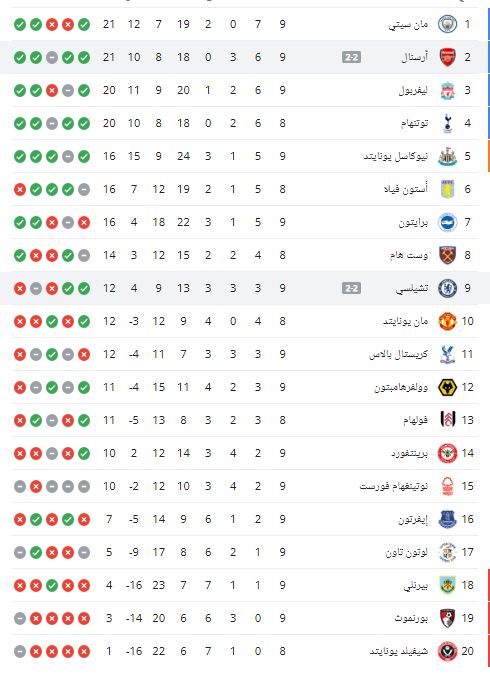Click the Newcastle United club crest
This screenshot has width=490, height=682.
tap(447, 156)
